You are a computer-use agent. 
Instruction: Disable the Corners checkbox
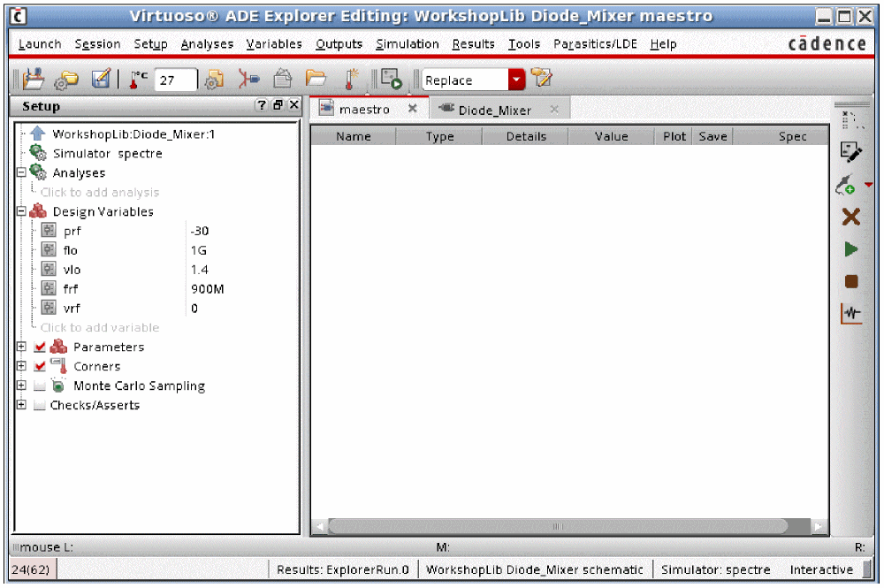click(x=40, y=367)
